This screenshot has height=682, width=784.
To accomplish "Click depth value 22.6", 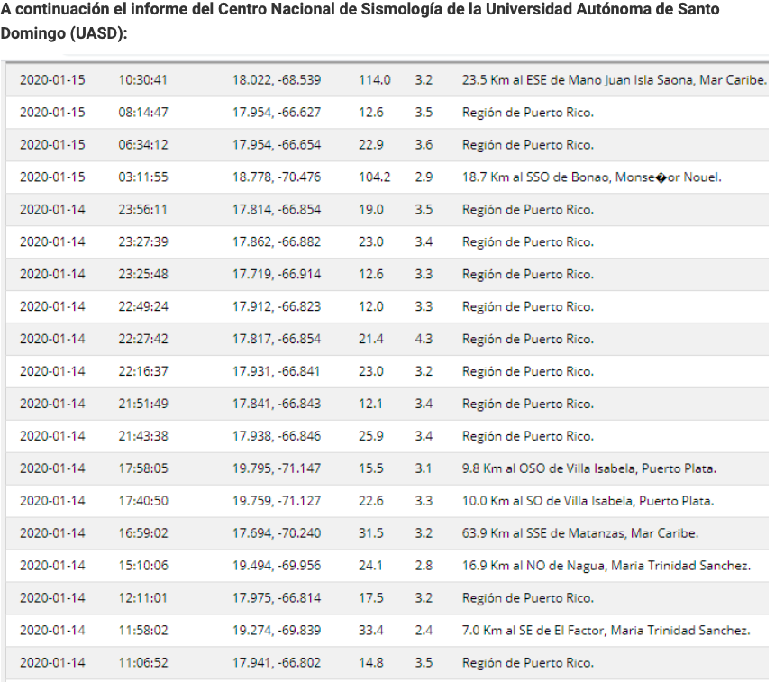I will 371,501.
